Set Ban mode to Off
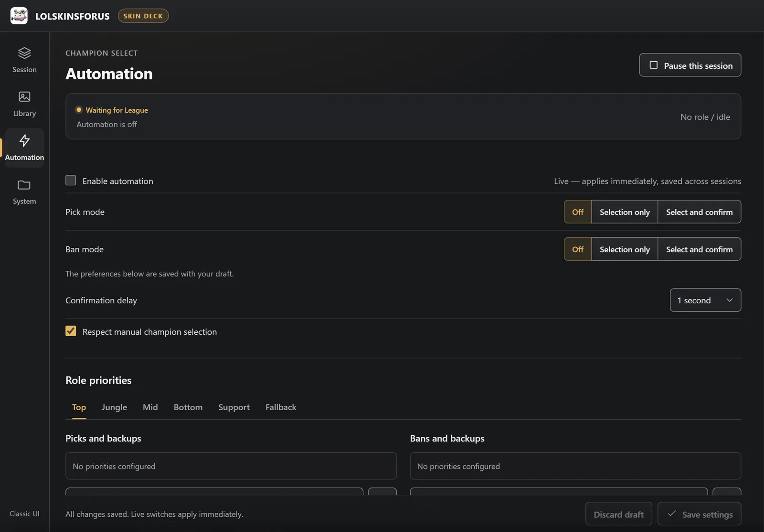This screenshot has height=532, width=764. click(x=578, y=249)
